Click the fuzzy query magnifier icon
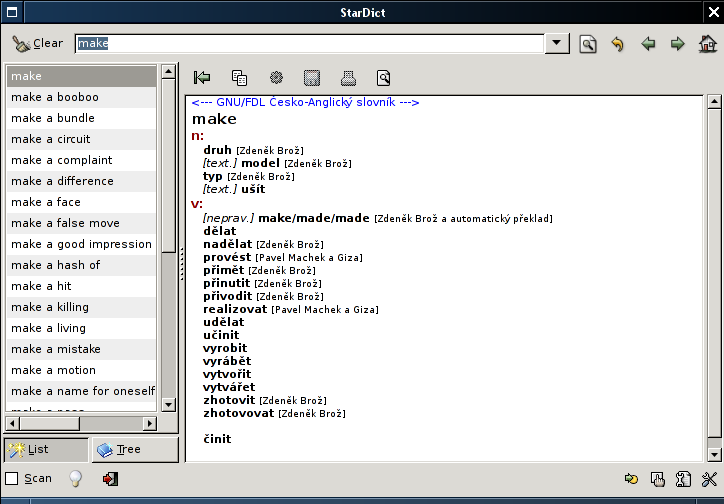Screen dimensions: 724x504 pos(588,44)
